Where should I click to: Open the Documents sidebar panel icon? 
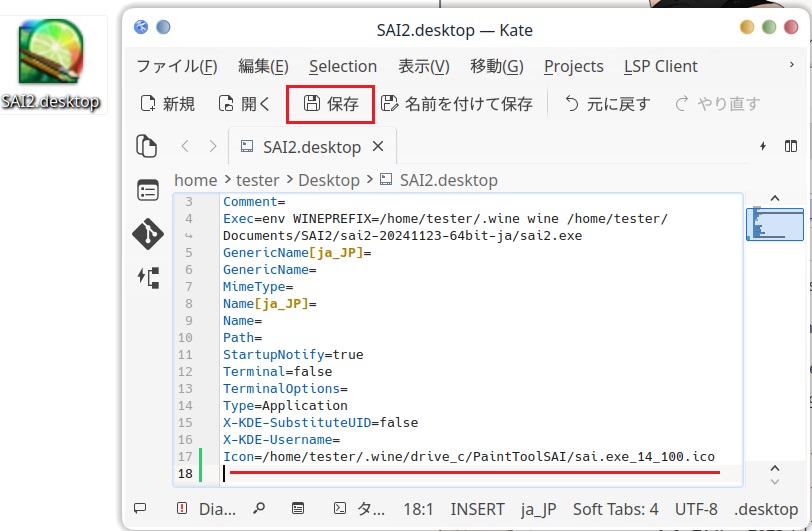point(147,146)
